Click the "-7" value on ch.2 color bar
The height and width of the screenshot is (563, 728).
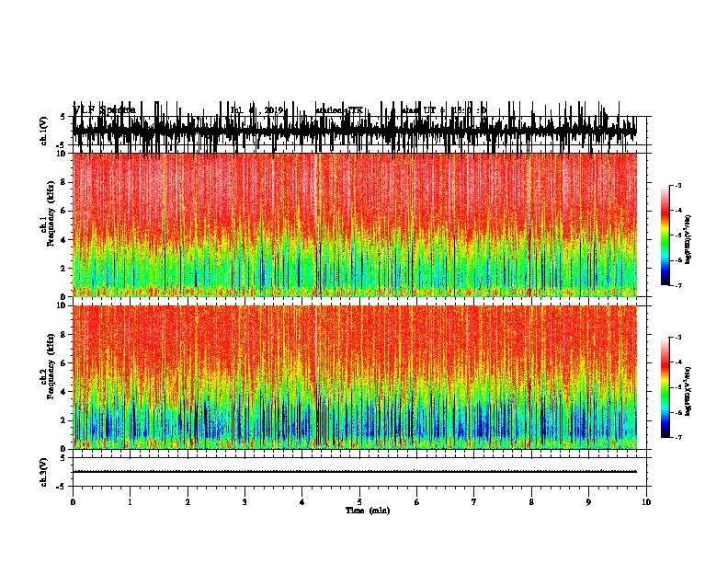[677, 437]
